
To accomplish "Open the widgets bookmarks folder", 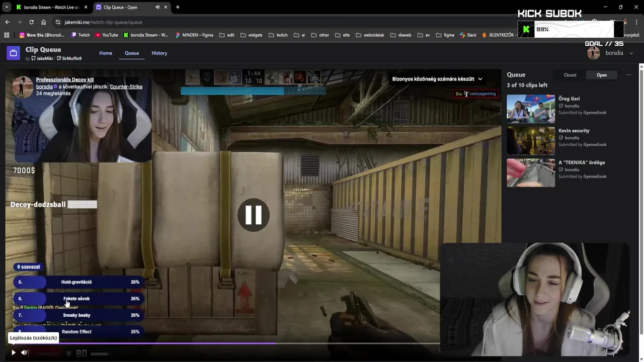I will (x=252, y=35).
